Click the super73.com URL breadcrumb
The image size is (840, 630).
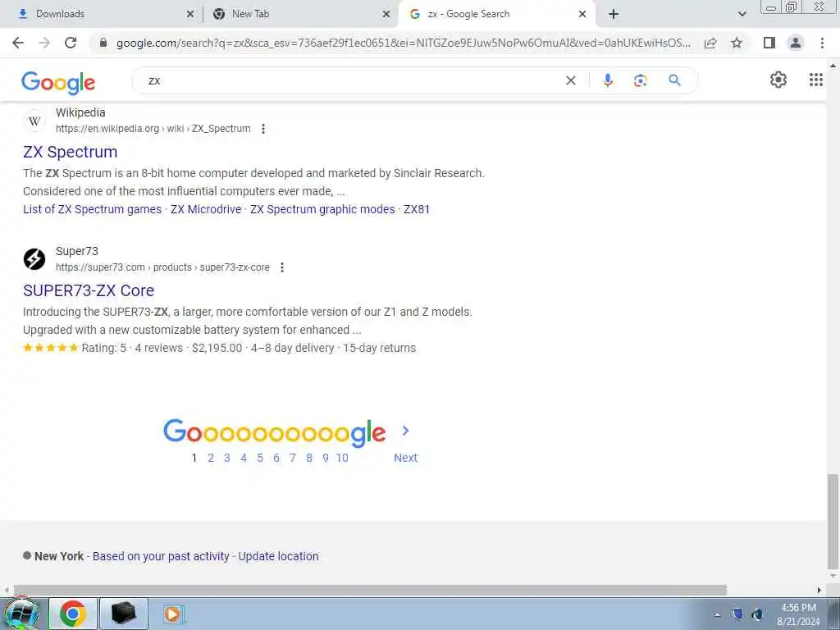pyautogui.click(x=163, y=267)
